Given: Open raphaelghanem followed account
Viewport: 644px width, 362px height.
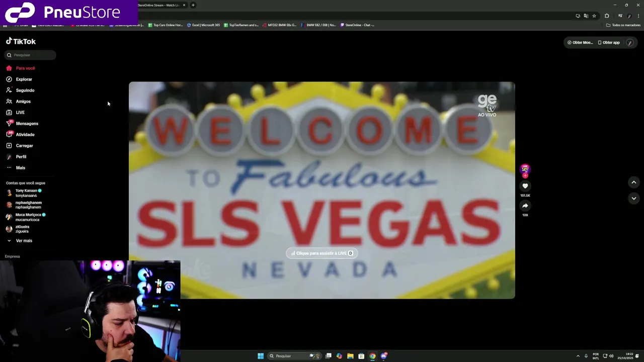Looking at the screenshot, I should click(24, 205).
